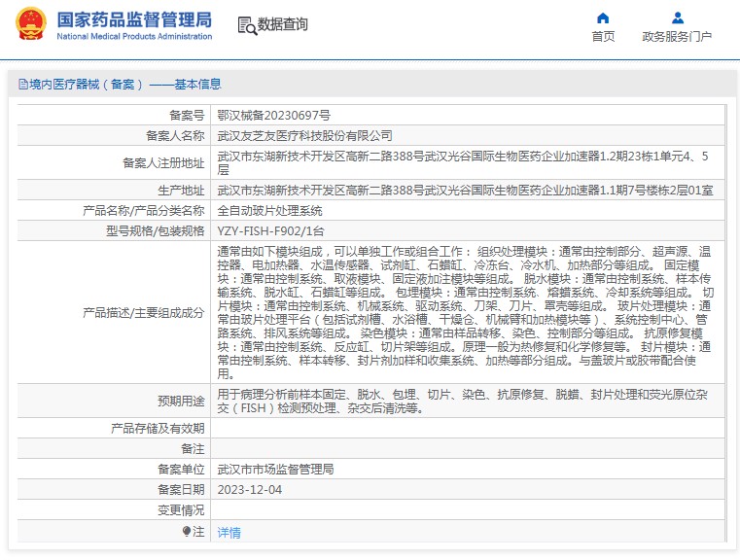Open the 数据查询 search icon
The image size is (740, 560).
(247, 25)
